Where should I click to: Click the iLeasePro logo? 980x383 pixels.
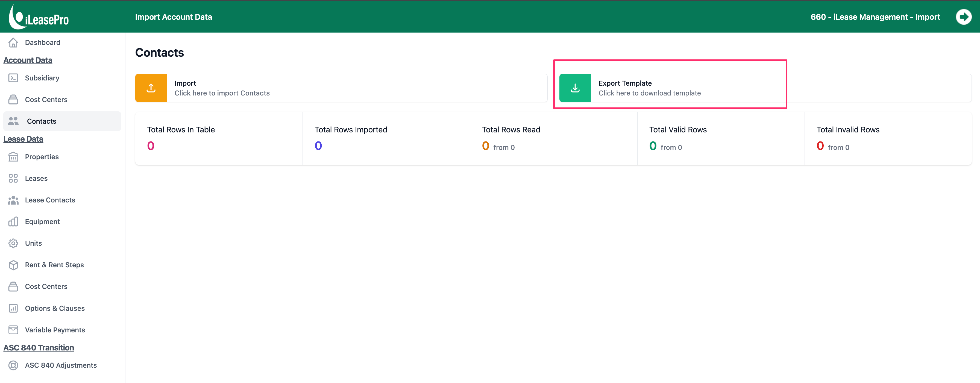39,17
